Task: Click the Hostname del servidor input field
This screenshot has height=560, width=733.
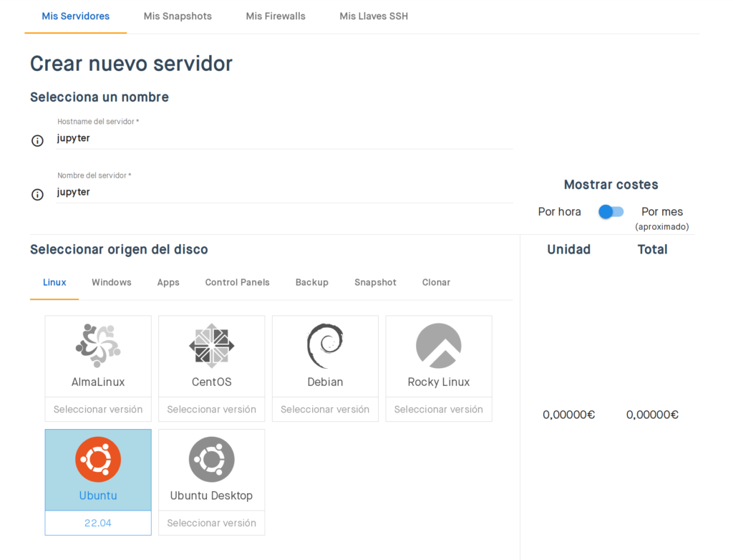Action: click(x=285, y=138)
